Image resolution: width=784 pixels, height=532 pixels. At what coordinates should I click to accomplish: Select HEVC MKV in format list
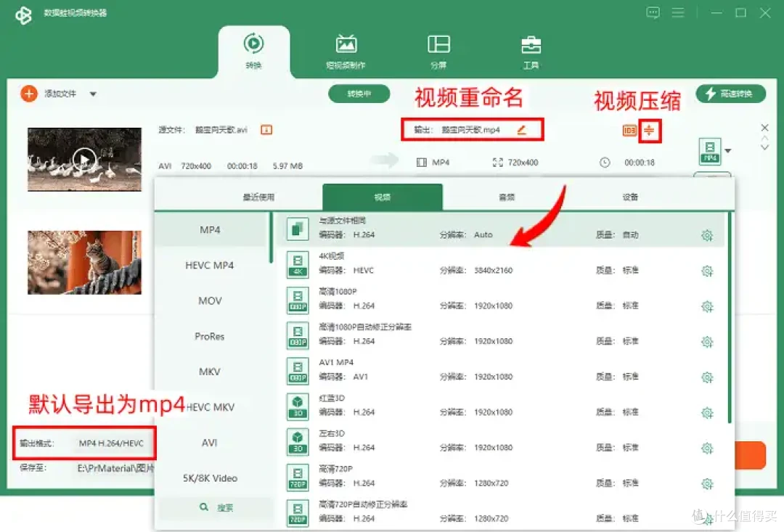210,407
